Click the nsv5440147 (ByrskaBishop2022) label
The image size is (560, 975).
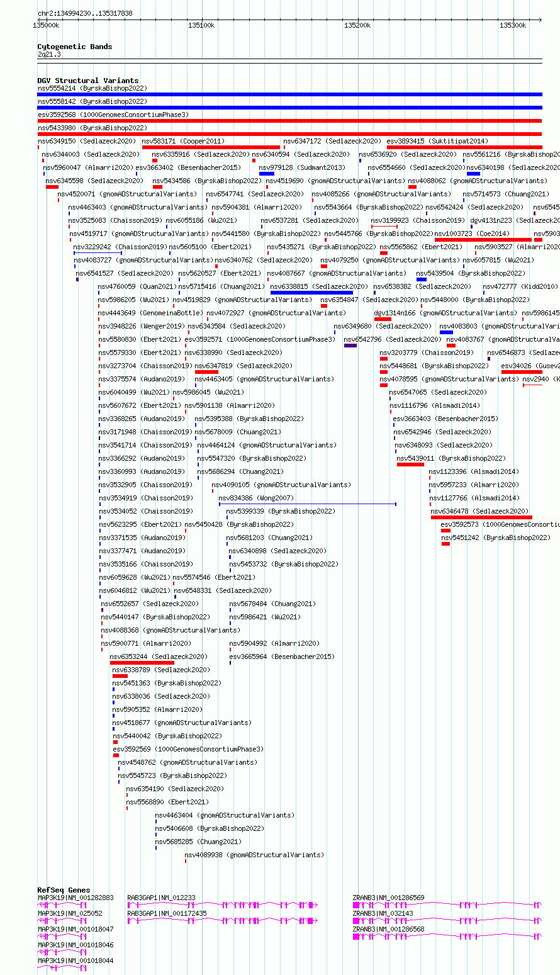pyautogui.click(x=155, y=617)
